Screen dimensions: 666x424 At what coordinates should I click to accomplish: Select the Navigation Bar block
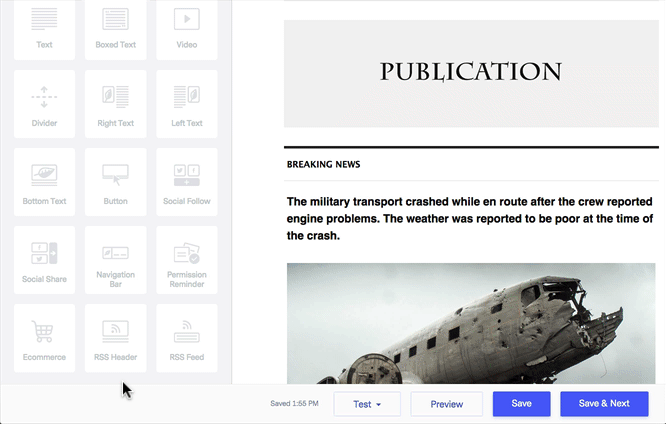[116, 260]
